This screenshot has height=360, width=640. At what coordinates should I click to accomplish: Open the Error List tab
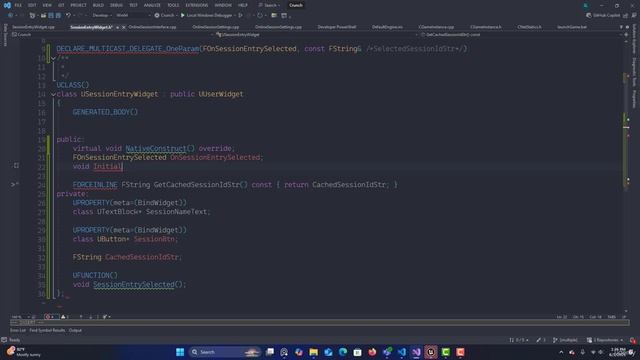tap(18, 330)
